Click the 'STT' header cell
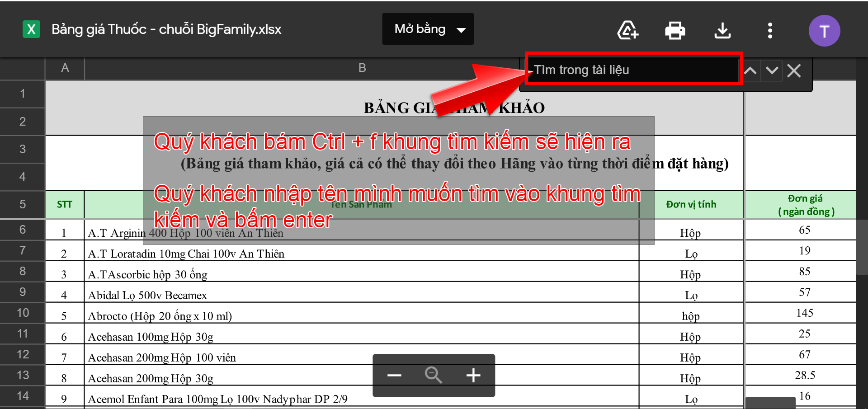This screenshot has width=868, height=409. coord(65,204)
